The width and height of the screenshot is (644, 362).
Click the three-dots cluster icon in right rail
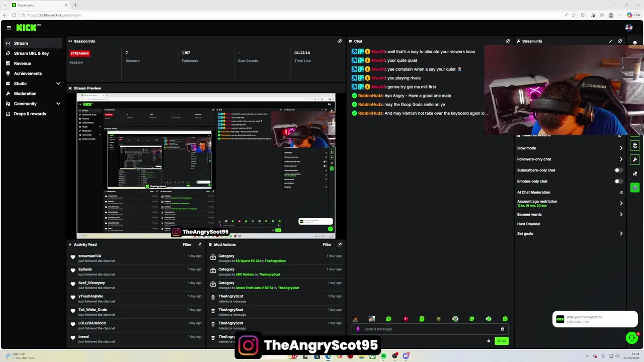coord(635,174)
